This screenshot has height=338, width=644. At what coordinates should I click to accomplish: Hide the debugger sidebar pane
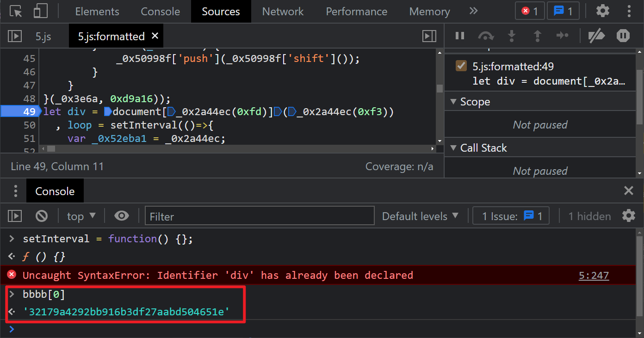[429, 36]
